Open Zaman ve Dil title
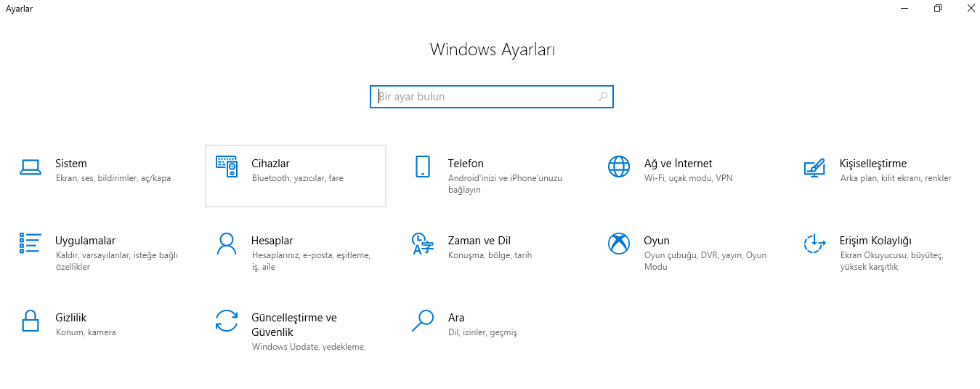980x389 pixels. tap(479, 241)
